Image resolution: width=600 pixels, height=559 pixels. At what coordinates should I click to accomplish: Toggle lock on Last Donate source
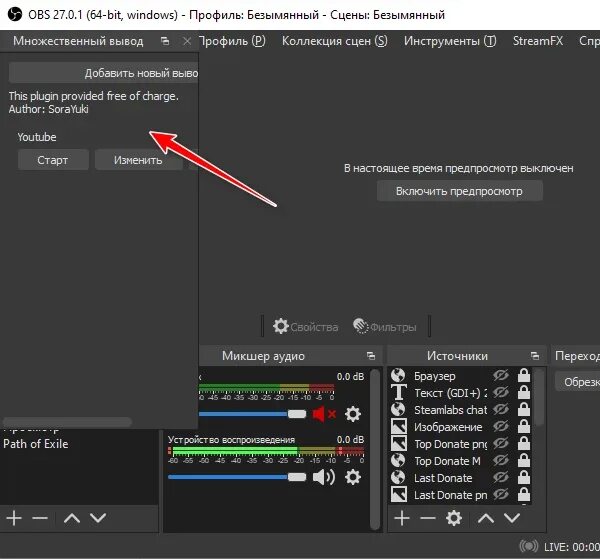[524, 478]
